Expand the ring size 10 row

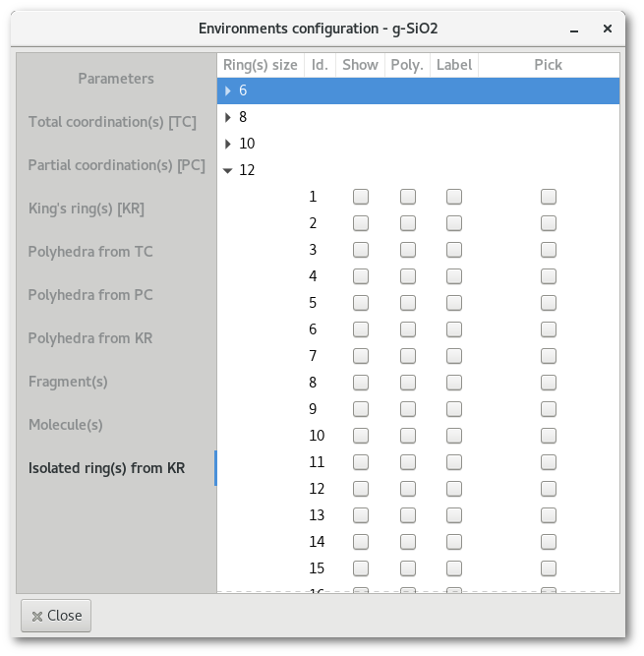click(228, 144)
